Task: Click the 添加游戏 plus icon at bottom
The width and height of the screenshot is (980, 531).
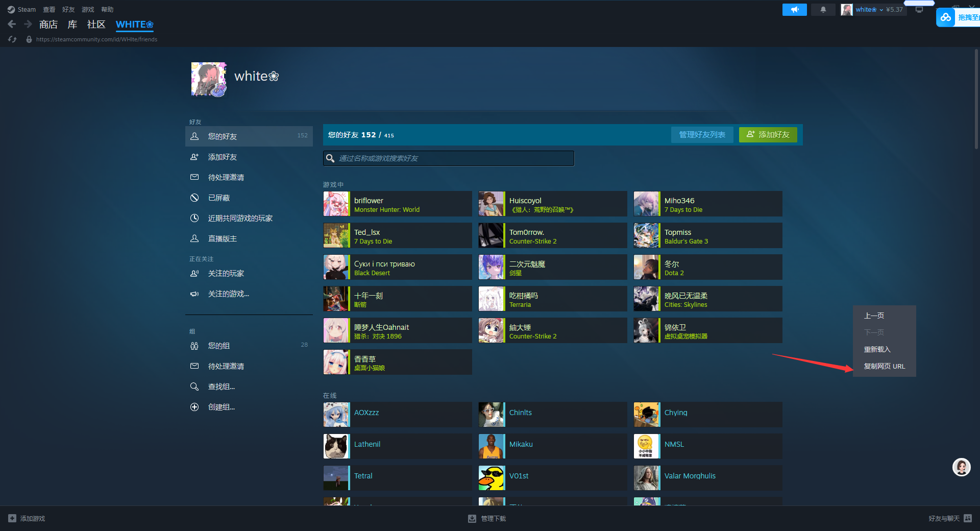Action: 12,518
